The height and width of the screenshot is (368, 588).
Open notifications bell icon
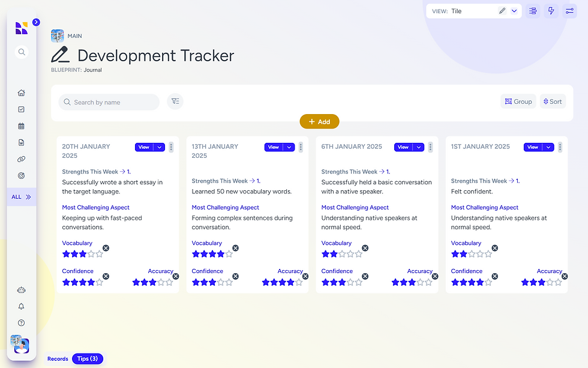pos(22,307)
